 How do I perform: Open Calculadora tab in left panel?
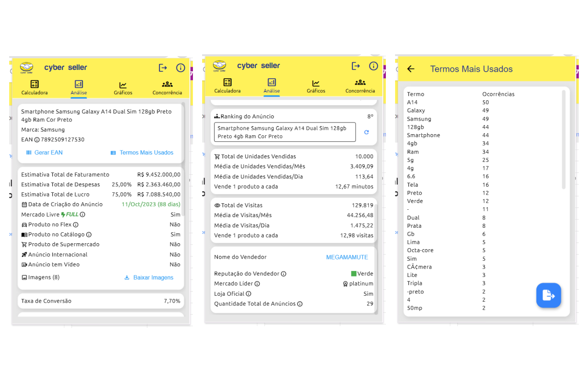(x=34, y=87)
